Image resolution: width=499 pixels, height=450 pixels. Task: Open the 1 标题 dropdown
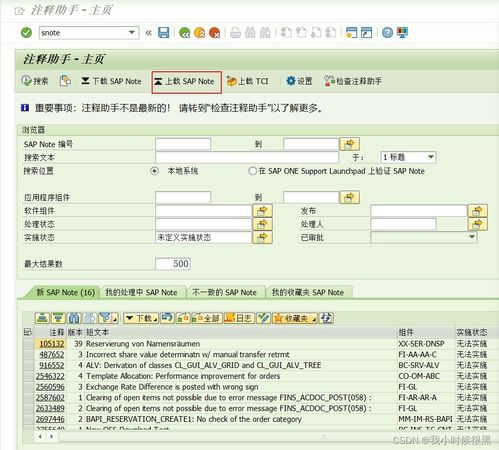click(x=408, y=157)
